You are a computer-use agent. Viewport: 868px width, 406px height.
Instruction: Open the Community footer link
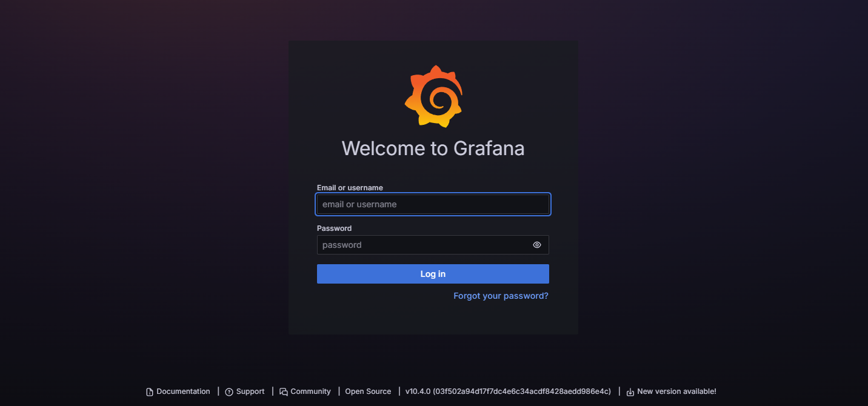tap(305, 391)
